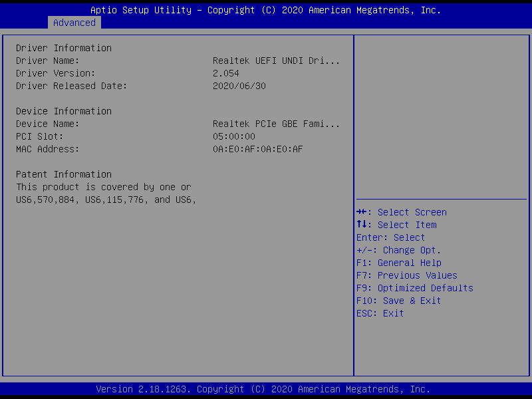Click the 'Enter: Select' help line
The width and height of the screenshot is (532, 399).
tap(390, 237)
